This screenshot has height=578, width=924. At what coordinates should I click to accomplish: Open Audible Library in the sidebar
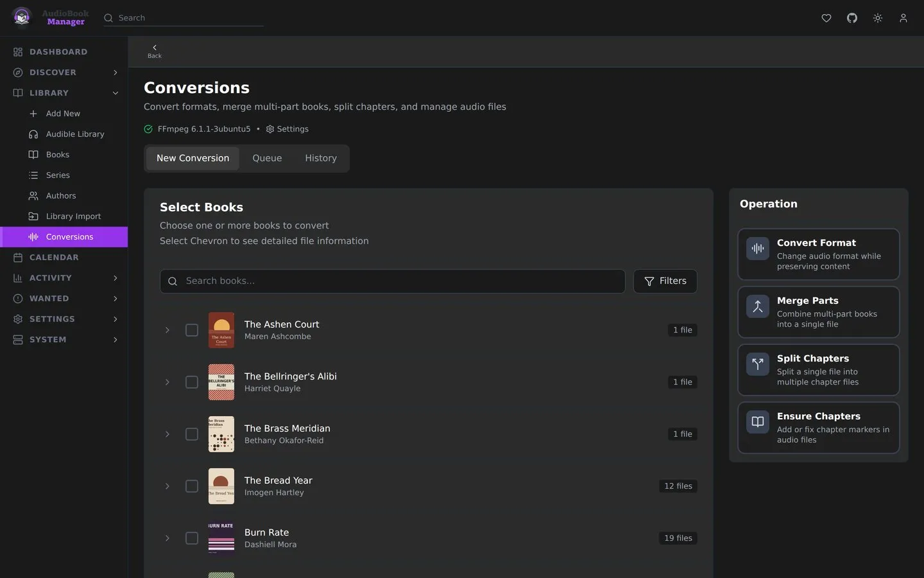pyautogui.click(x=64, y=134)
